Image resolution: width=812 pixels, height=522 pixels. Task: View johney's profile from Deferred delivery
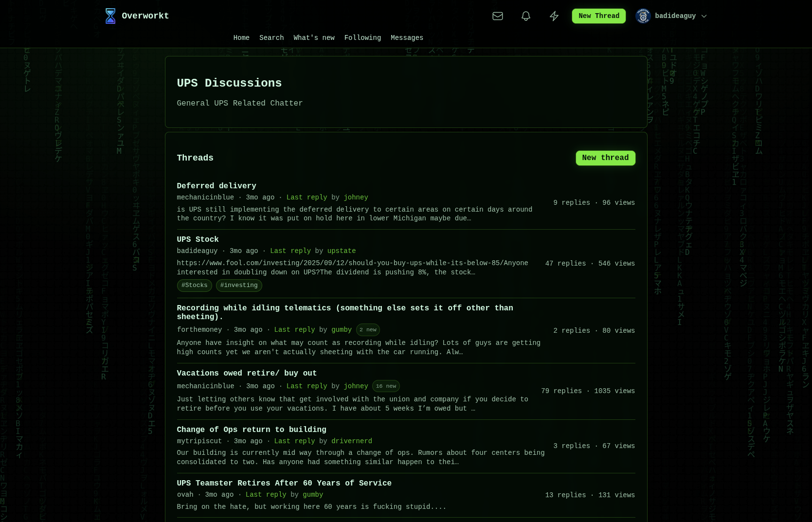356,198
